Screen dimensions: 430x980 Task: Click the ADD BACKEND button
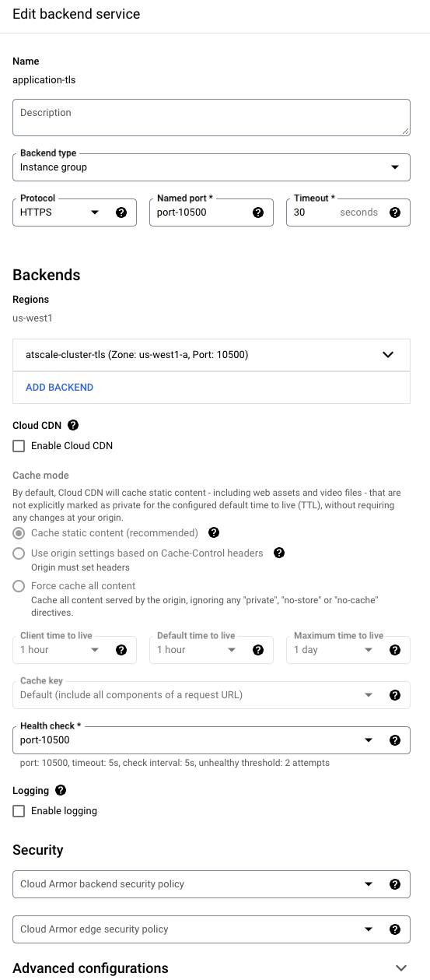60,388
